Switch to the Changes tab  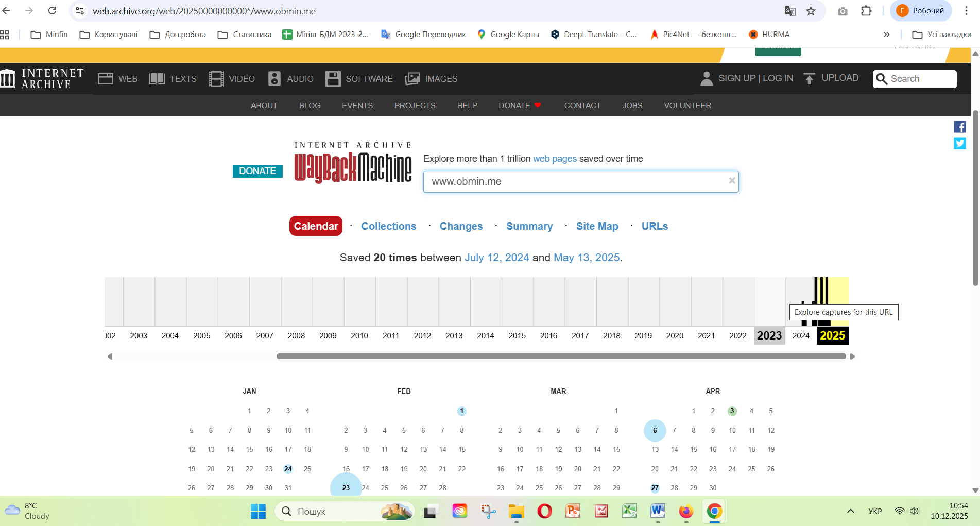tap(461, 226)
